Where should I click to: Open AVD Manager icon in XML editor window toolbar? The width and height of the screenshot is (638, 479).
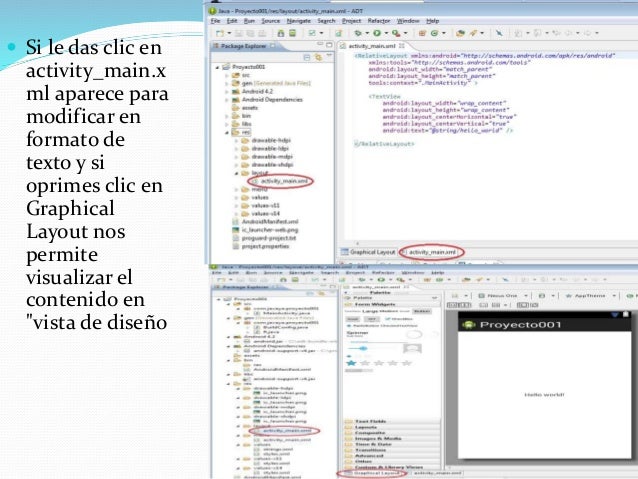tap(292, 33)
